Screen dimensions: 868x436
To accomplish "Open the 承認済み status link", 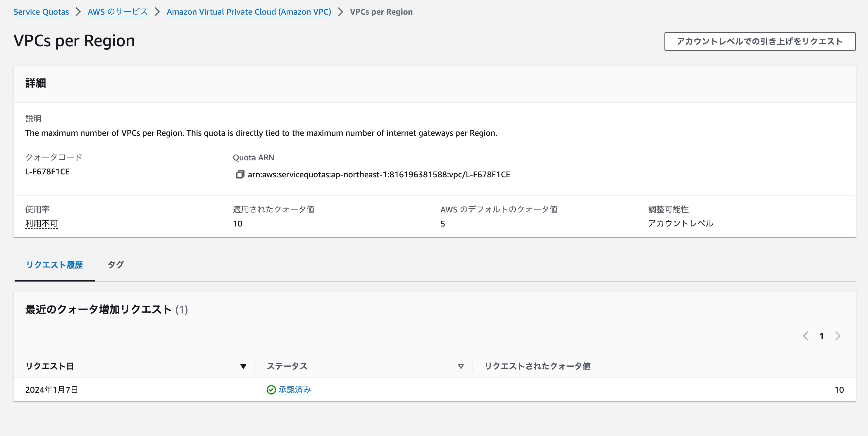I will tap(294, 390).
